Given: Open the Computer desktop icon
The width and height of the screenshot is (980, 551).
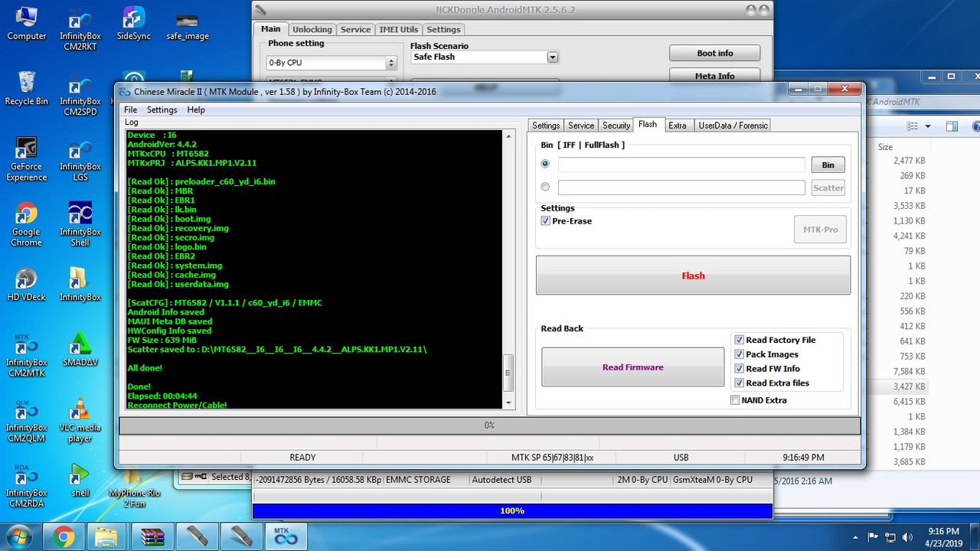Looking at the screenshot, I should click(x=26, y=23).
